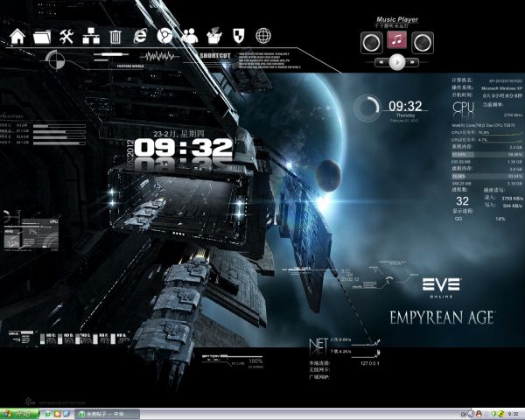The image size is (525, 420).
Task: Skip to previous track in Music Player
Action: 381,62
